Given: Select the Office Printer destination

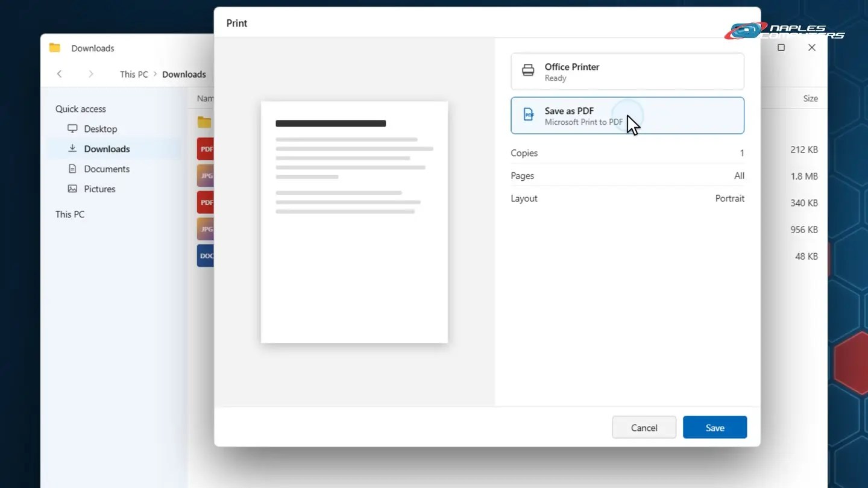Looking at the screenshot, I should pyautogui.click(x=627, y=72).
